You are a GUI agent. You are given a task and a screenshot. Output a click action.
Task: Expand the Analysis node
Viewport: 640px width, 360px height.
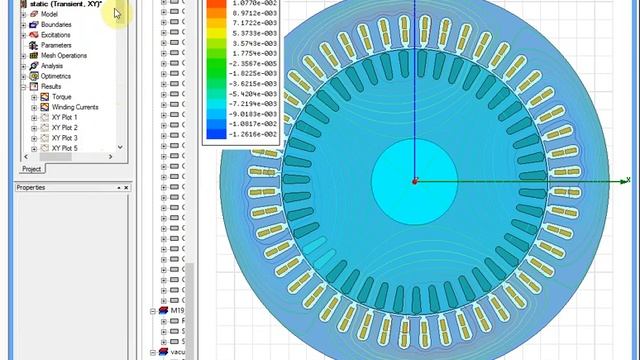pyautogui.click(x=24, y=66)
